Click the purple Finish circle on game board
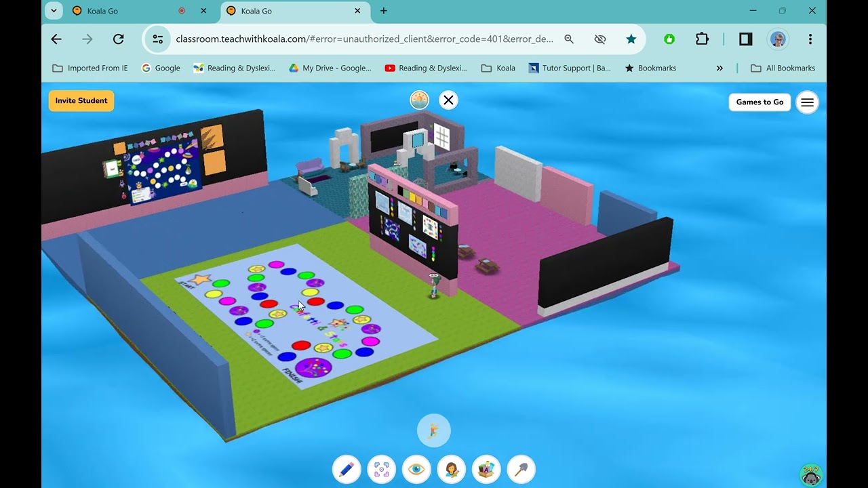The image size is (868, 488). [x=314, y=367]
